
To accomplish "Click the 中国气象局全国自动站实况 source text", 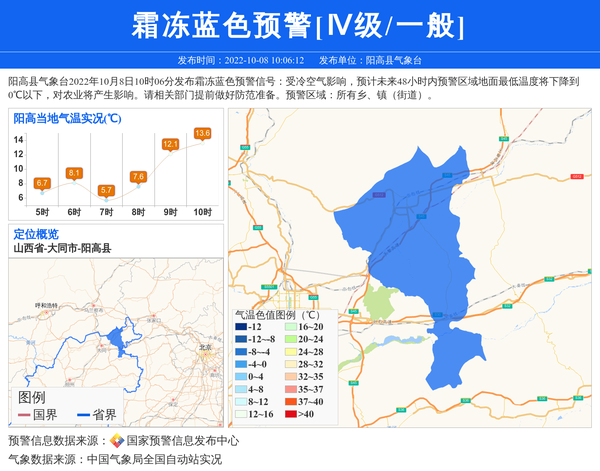I will click(154, 460).
